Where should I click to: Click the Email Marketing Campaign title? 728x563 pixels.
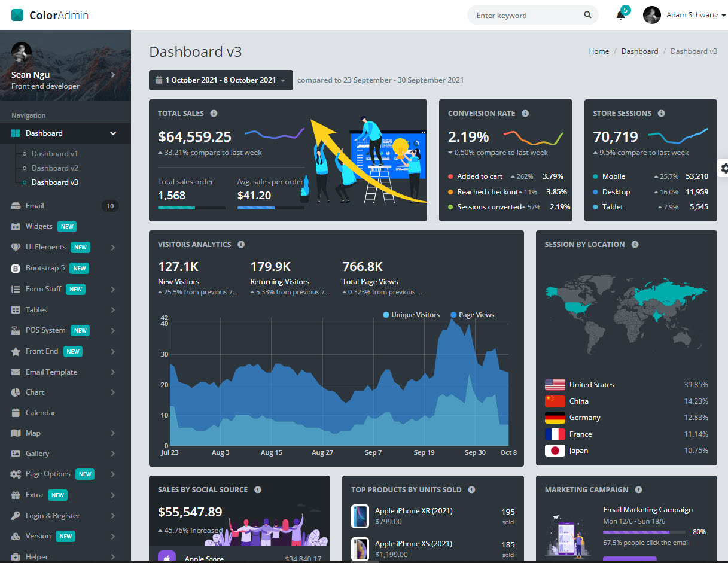[x=648, y=510]
